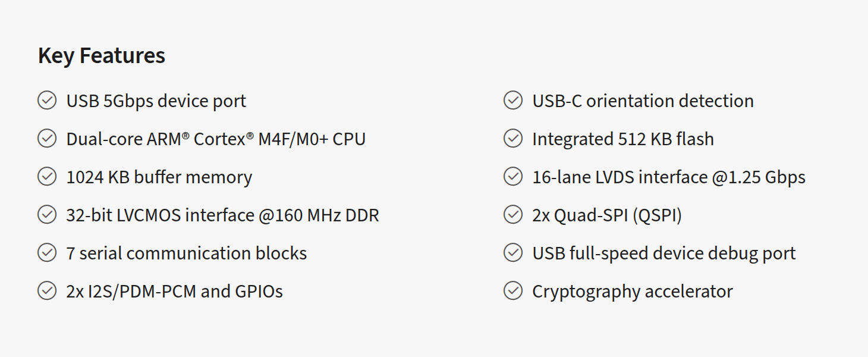
Task: Click check icon beside USB full-speed debug port
Action: (513, 253)
